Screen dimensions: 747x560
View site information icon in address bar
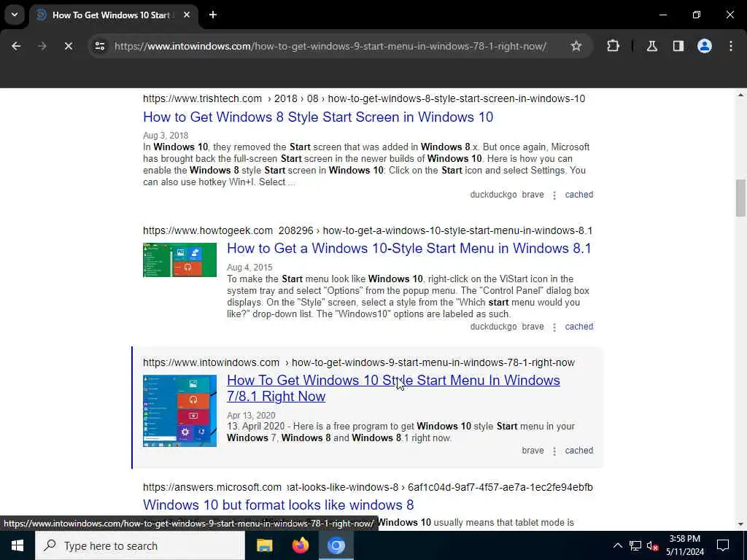99,46
